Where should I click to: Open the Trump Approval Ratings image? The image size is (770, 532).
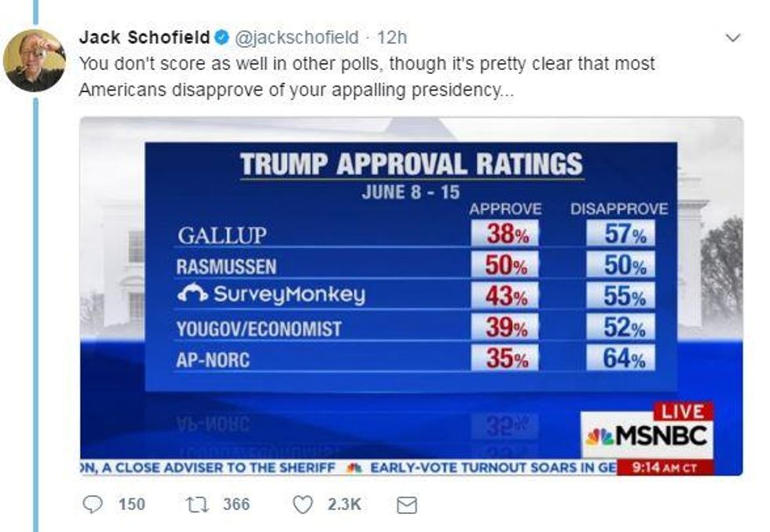[x=410, y=295]
